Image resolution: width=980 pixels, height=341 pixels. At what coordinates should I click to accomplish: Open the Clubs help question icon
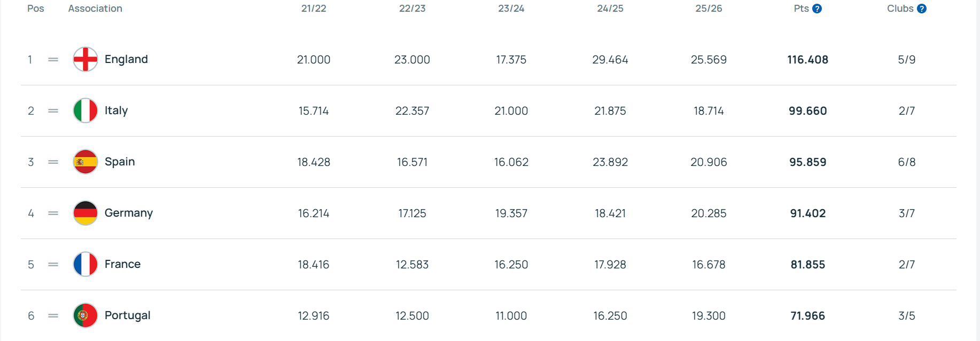(922, 9)
